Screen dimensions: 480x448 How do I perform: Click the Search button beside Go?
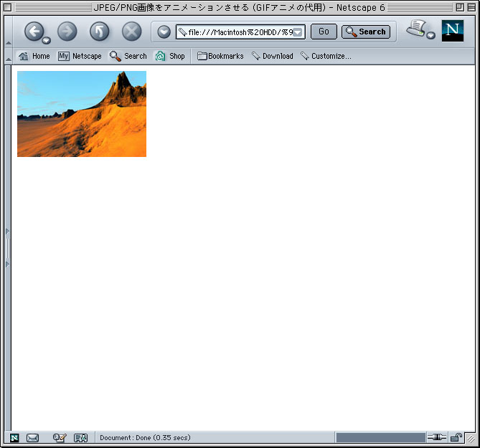366,32
